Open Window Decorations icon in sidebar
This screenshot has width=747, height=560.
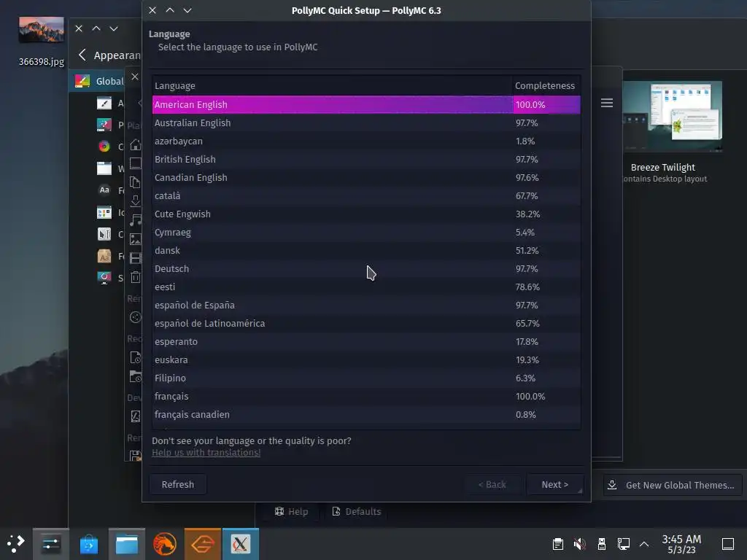(104, 168)
